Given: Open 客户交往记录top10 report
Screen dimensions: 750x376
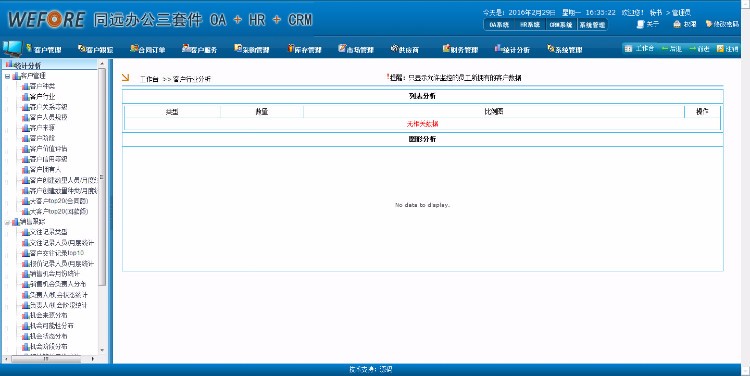Looking at the screenshot, I should [56, 253].
